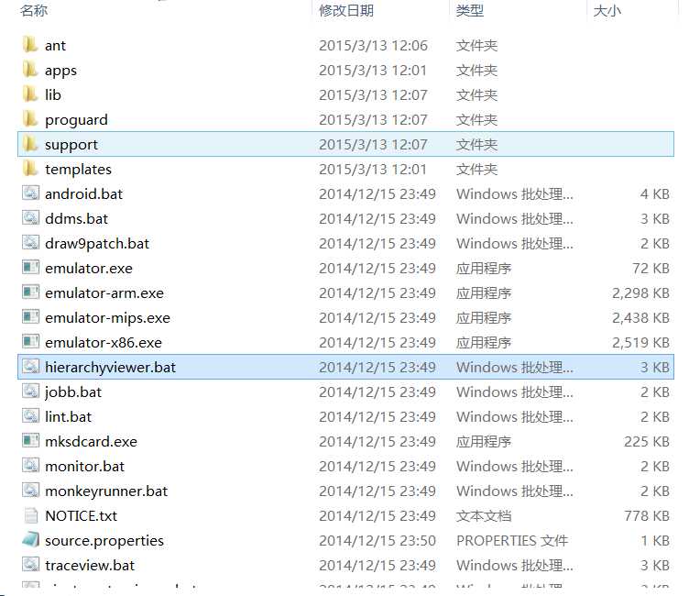Select the file name ddms.bat
This screenshot has height=596, width=700.
[76, 219]
